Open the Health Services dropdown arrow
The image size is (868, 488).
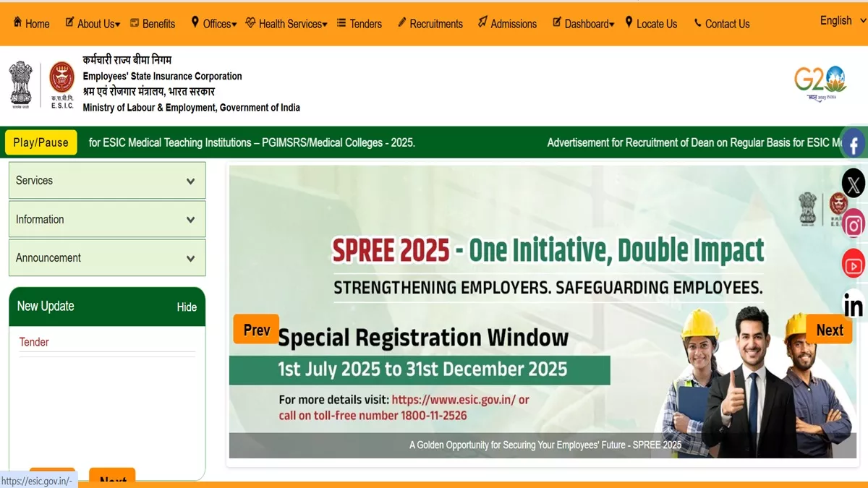click(325, 25)
